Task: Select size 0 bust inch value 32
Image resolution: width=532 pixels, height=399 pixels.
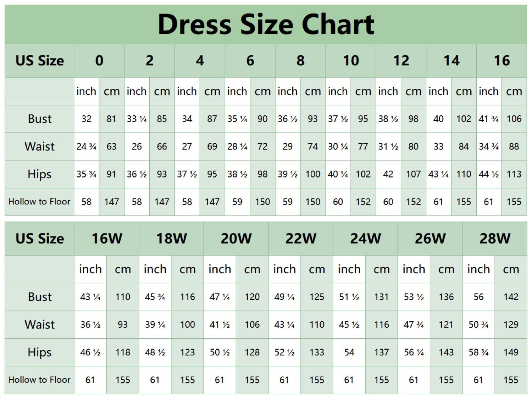Action: point(87,119)
